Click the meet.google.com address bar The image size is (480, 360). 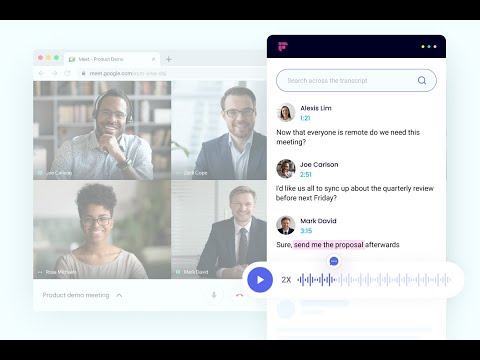coord(172,73)
